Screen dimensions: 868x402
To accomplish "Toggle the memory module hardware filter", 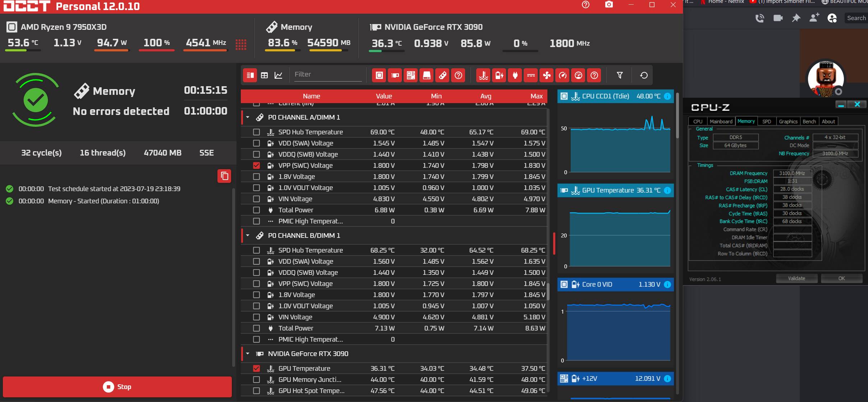I will point(442,75).
